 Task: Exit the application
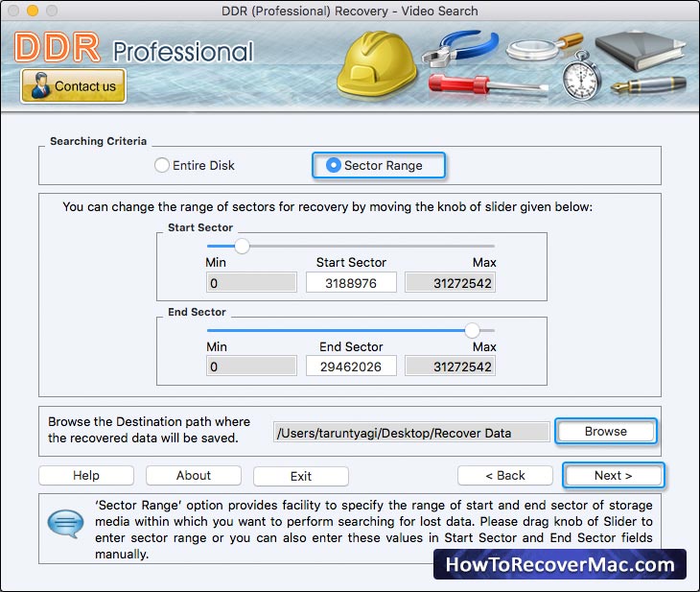[x=301, y=476]
